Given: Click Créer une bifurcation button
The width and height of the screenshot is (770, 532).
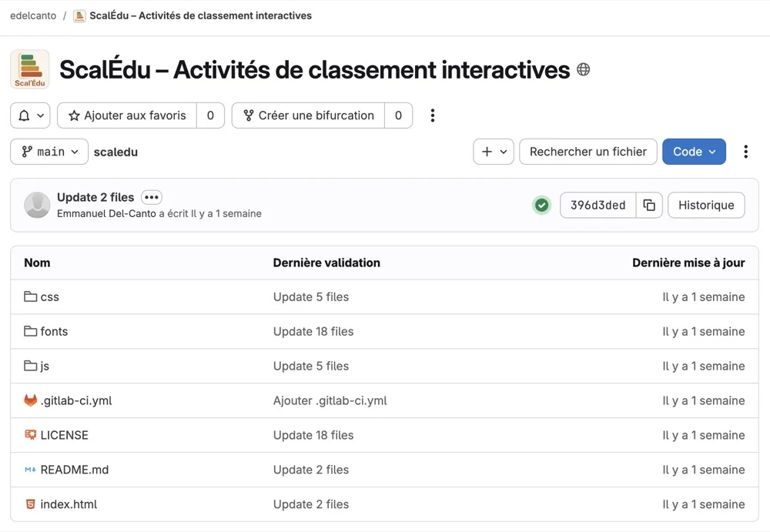Looking at the screenshot, I should coord(309,115).
